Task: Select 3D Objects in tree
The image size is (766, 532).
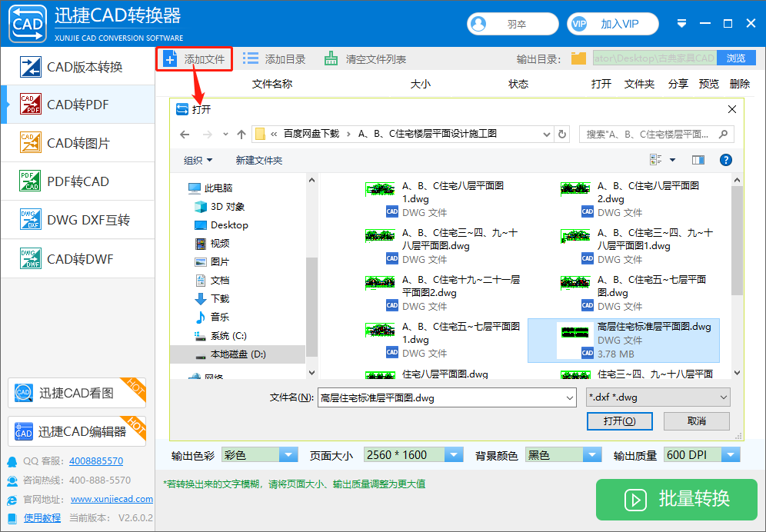Action: (219, 207)
